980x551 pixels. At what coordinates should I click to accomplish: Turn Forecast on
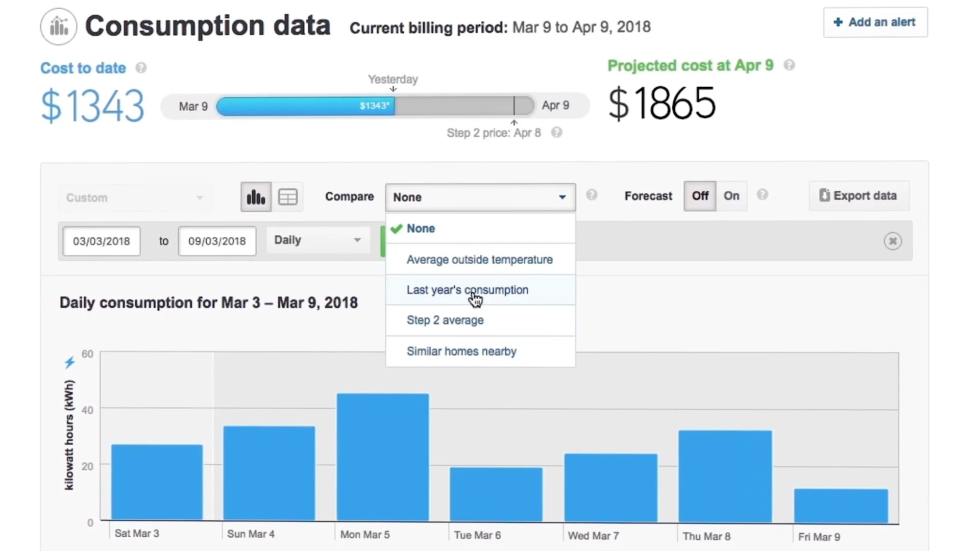tap(731, 196)
